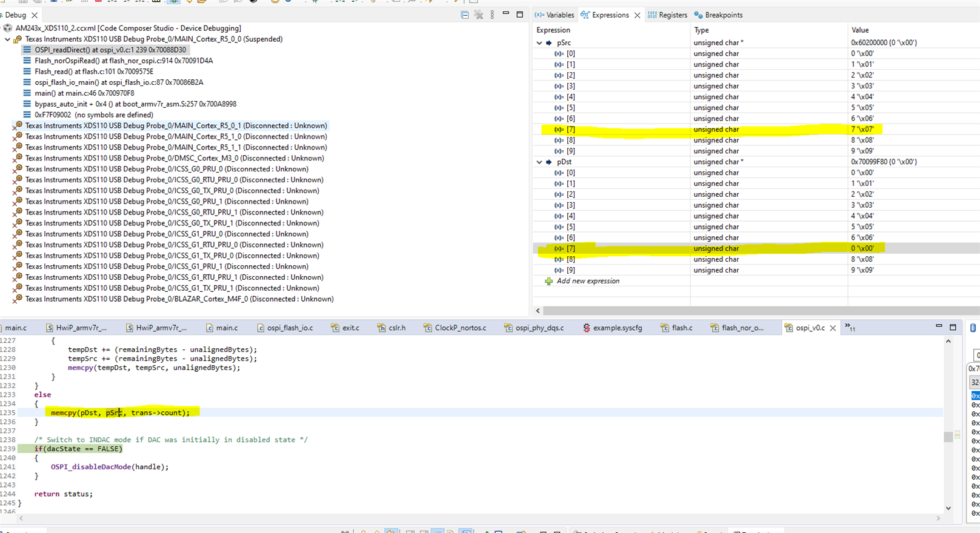Screen dimensions: 980x533
Task: Collapse the MAIN_Cortex_R5_0_0 suspended thread
Action: [x=7, y=39]
